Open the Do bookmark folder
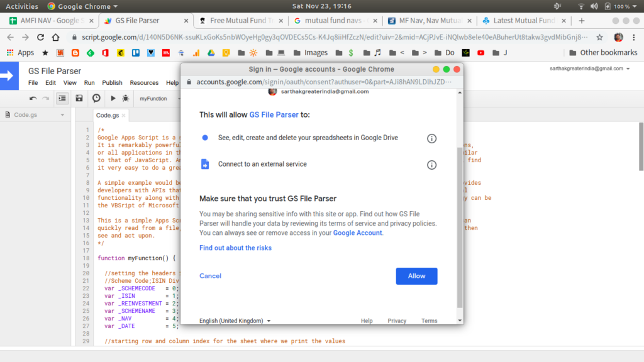Viewport: 644px width, 362px height. pos(445,53)
